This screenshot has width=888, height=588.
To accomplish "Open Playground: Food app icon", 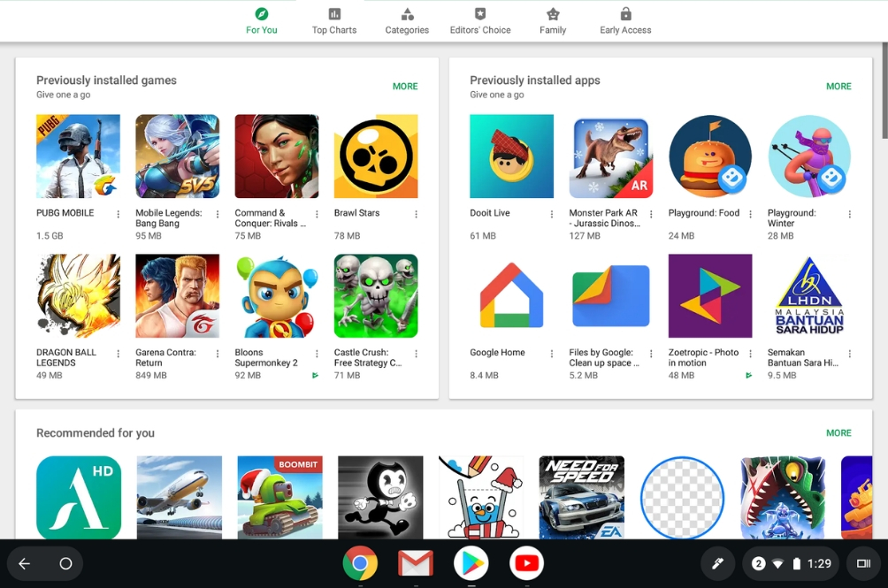I will point(710,157).
